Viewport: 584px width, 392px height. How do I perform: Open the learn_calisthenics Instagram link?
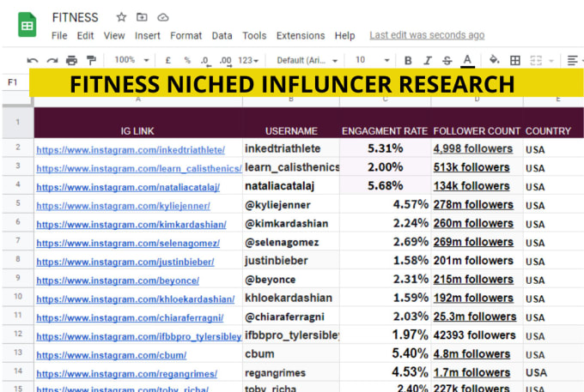tap(139, 168)
